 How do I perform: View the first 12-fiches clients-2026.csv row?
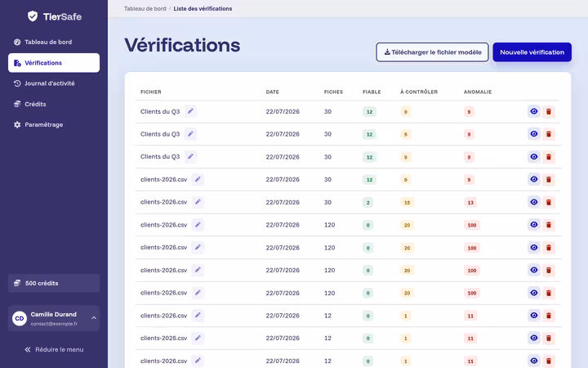click(534, 316)
